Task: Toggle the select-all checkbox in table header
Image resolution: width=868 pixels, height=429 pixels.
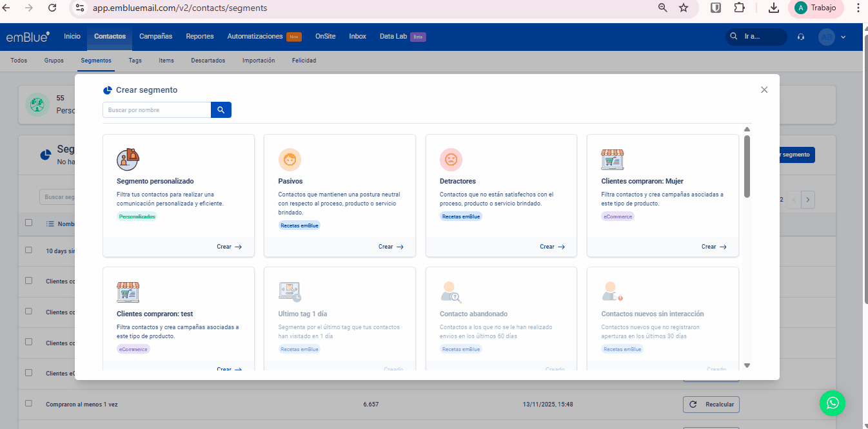Action: 28,223
